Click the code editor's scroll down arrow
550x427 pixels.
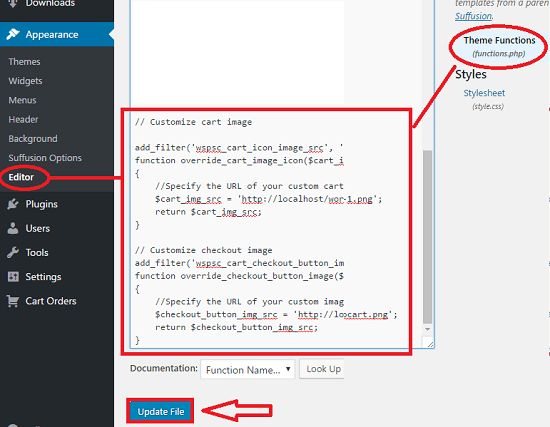[428, 329]
